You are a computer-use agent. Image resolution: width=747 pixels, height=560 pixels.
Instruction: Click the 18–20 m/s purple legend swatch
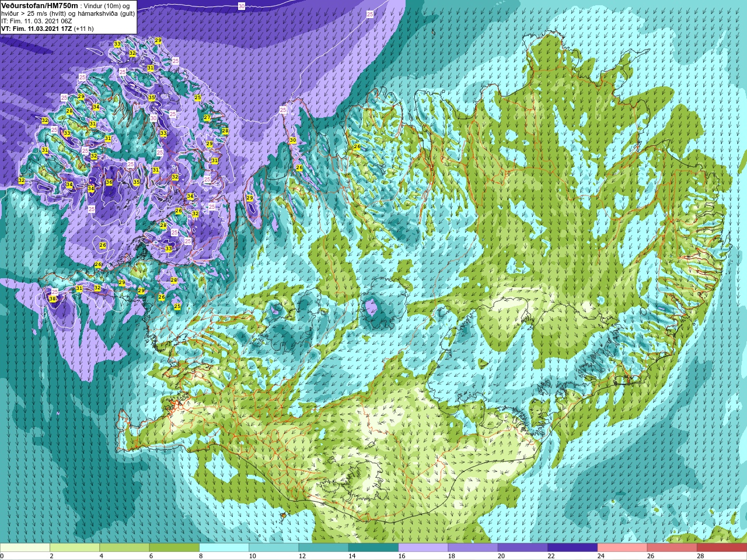[473, 548]
